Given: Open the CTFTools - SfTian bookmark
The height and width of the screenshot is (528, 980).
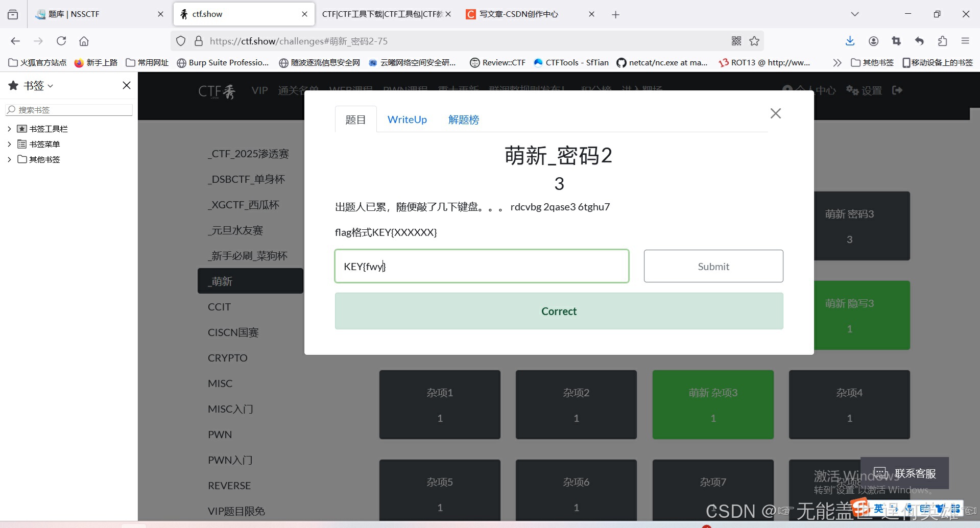Looking at the screenshot, I should 570,62.
